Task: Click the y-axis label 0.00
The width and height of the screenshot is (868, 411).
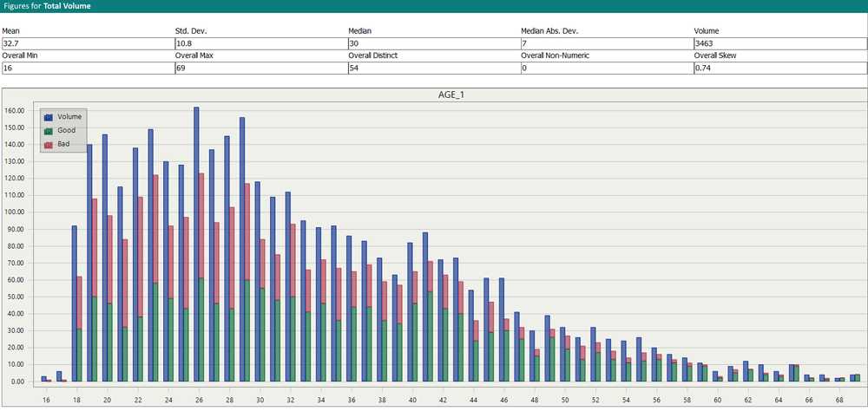Action: [18, 382]
